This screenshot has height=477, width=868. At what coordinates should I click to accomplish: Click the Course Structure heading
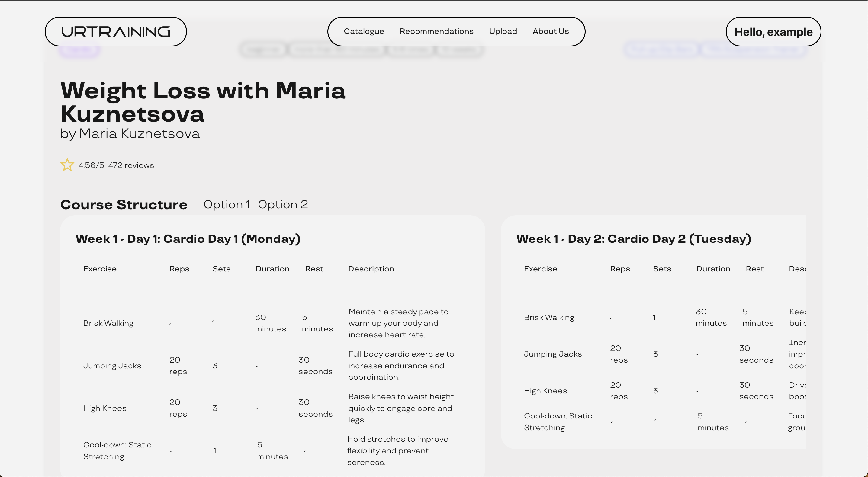(124, 205)
